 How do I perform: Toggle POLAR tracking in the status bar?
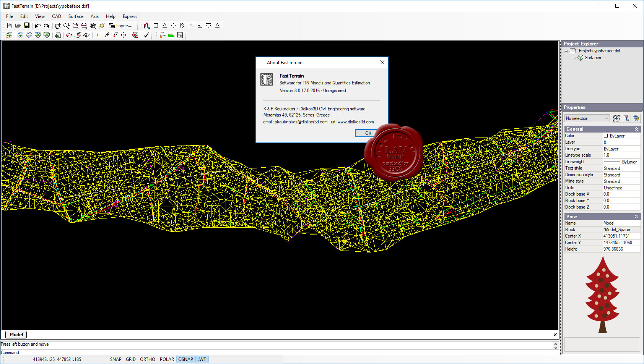(167, 359)
